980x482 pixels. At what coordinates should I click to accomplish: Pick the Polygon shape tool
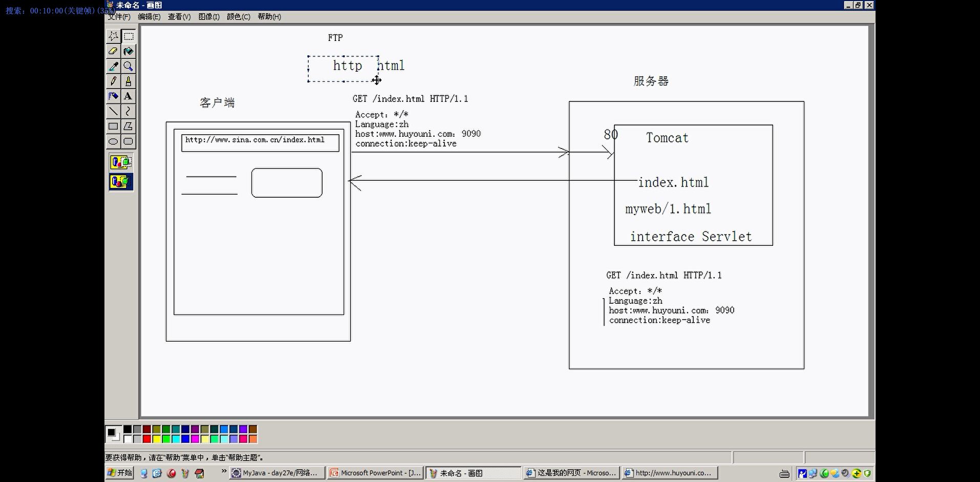(x=129, y=126)
